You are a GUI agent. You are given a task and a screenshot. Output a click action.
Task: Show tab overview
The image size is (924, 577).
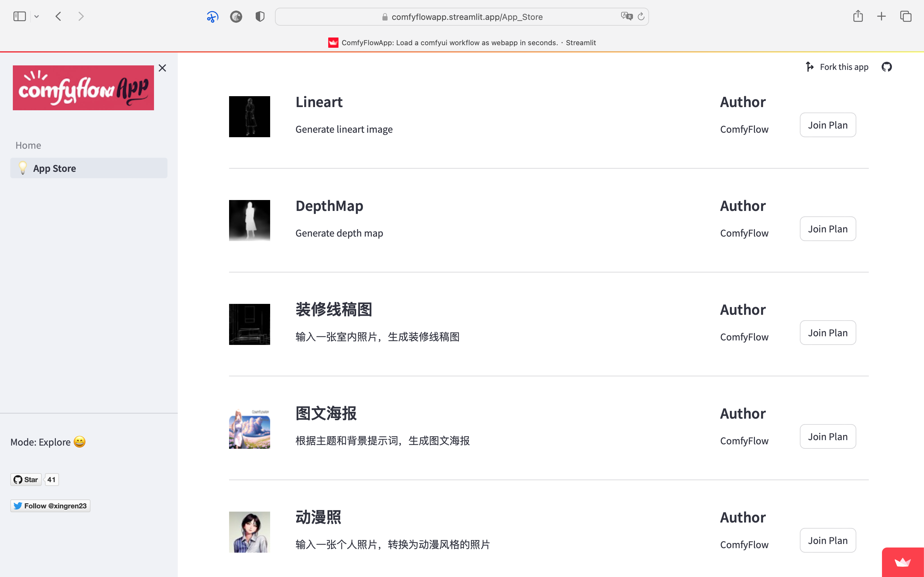[x=906, y=16]
